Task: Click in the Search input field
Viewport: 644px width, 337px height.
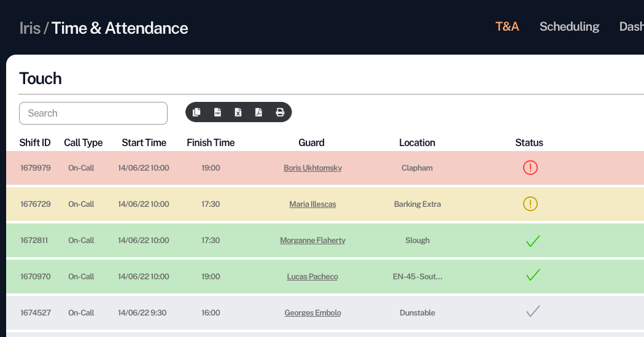Action: (x=93, y=113)
